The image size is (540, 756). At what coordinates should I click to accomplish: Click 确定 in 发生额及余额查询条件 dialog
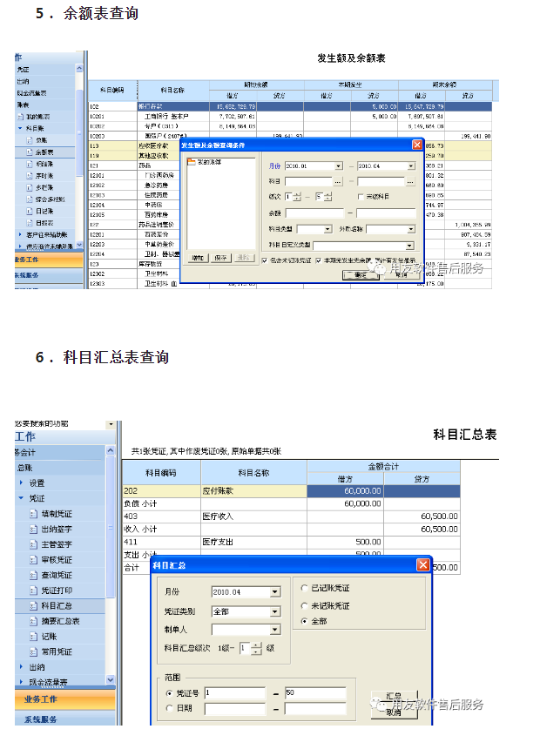[361, 275]
